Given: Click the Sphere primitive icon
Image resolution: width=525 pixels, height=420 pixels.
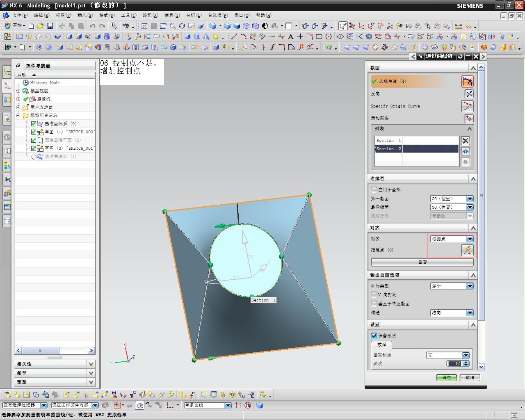Looking at the screenshot, I should (x=216, y=37).
